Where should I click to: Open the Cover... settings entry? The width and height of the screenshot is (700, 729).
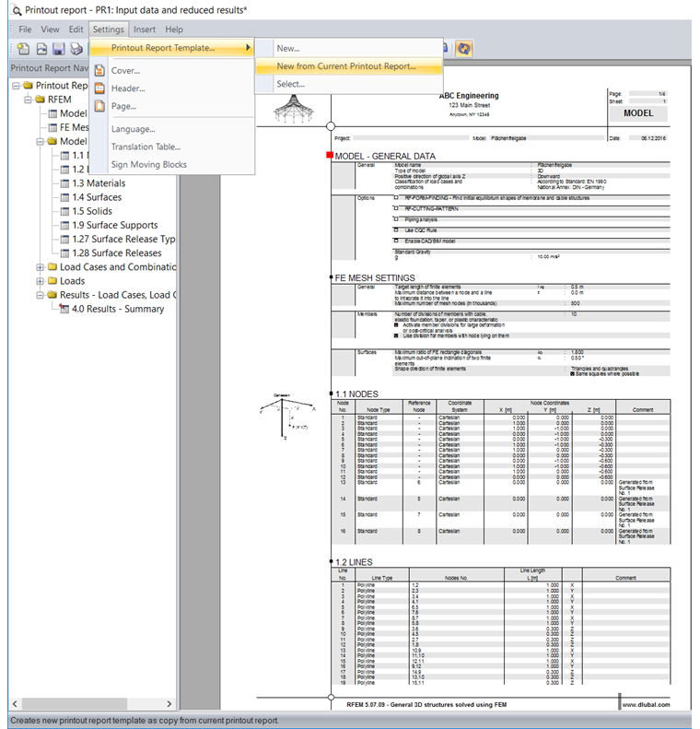tap(172, 71)
